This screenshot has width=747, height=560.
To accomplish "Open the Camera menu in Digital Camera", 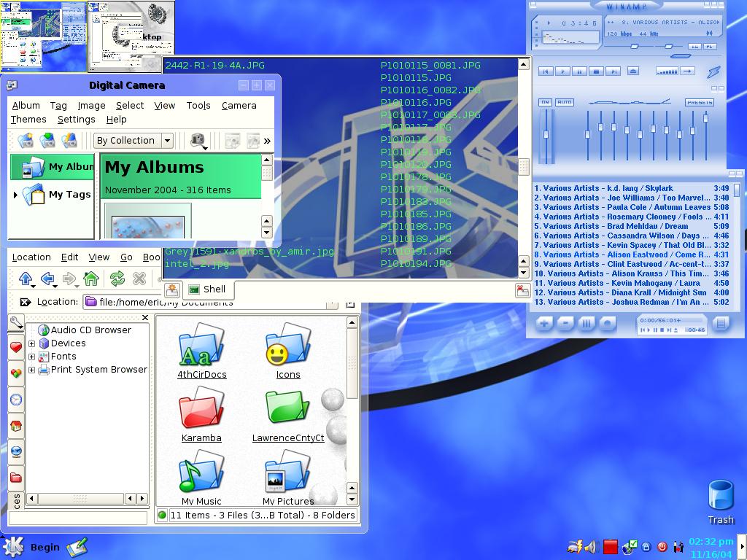I will pyautogui.click(x=239, y=106).
